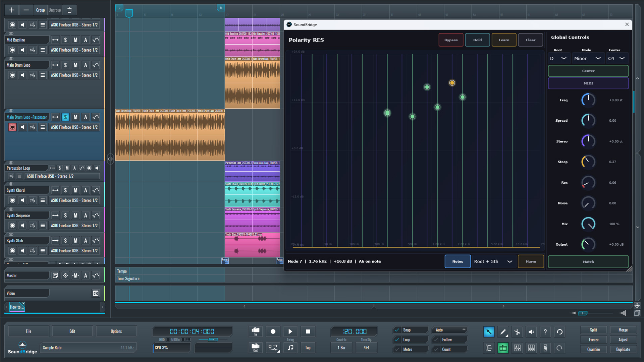Image resolution: width=644 pixels, height=362 pixels.
Task: Click the Punch In icon
Action: [x=255, y=331]
